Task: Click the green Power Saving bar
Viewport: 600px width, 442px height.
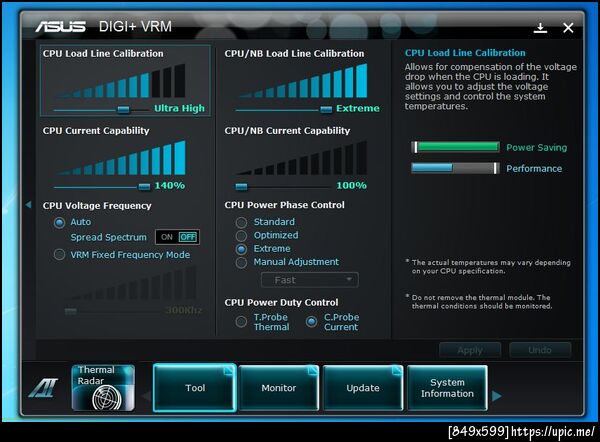Action: [x=455, y=147]
